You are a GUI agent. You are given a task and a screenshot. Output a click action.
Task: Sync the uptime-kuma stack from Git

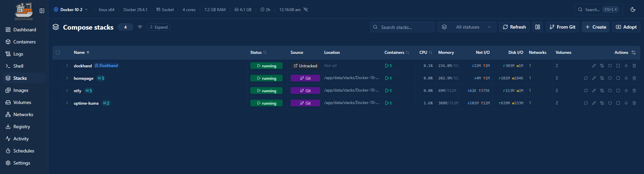(586, 103)
